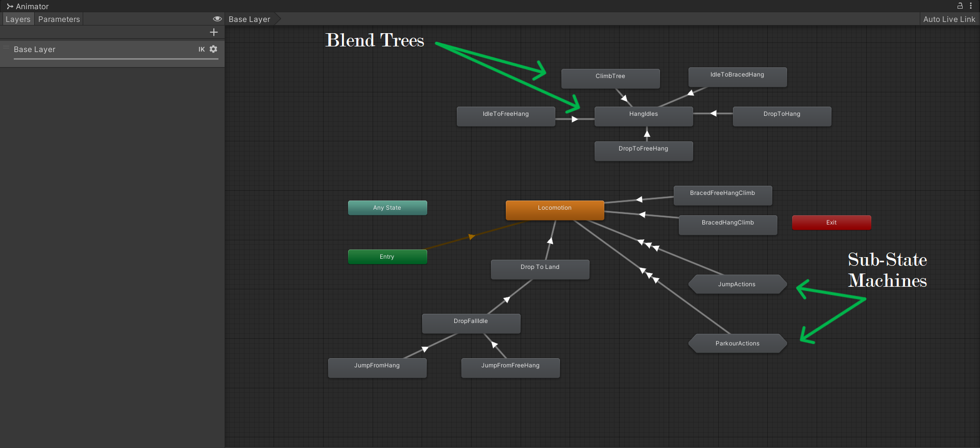Select the red Exit node
The width and height of the screenshot is (980, 448).
coord(831,222)
